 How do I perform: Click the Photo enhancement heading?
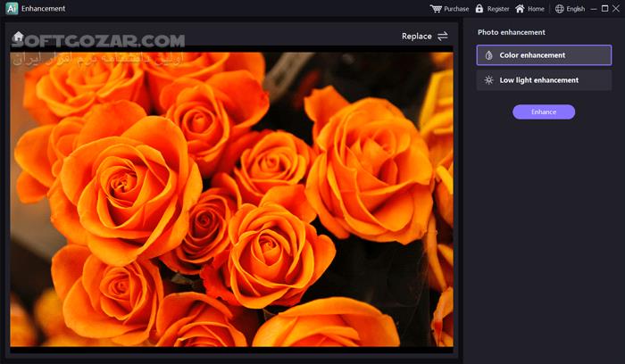pos(512,32)
